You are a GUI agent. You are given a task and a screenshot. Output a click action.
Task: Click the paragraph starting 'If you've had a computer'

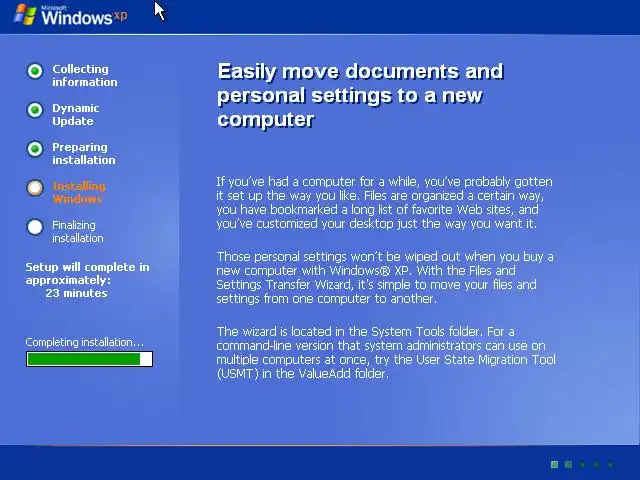point(384,203)
